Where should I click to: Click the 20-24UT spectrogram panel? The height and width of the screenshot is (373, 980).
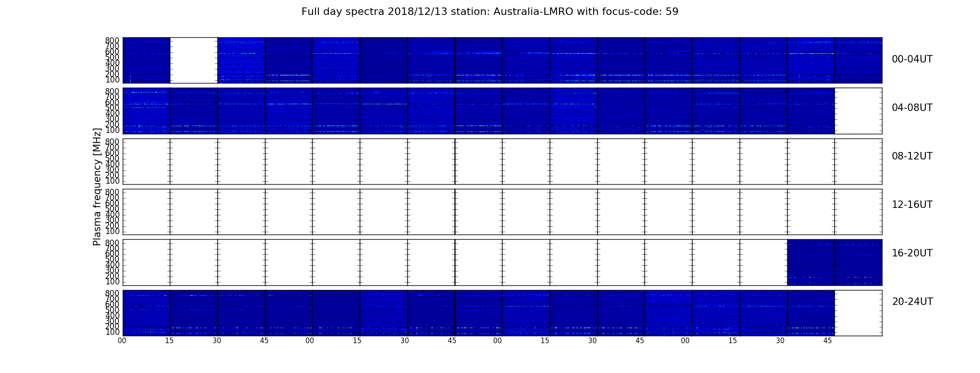pos(502,313)
